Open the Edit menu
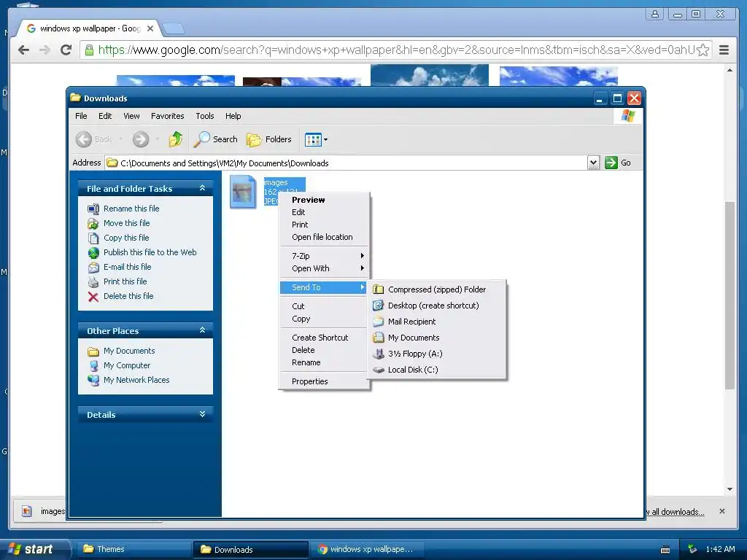Image resolution: width=747 pixels, height=560 pixels. click(105, 116)
